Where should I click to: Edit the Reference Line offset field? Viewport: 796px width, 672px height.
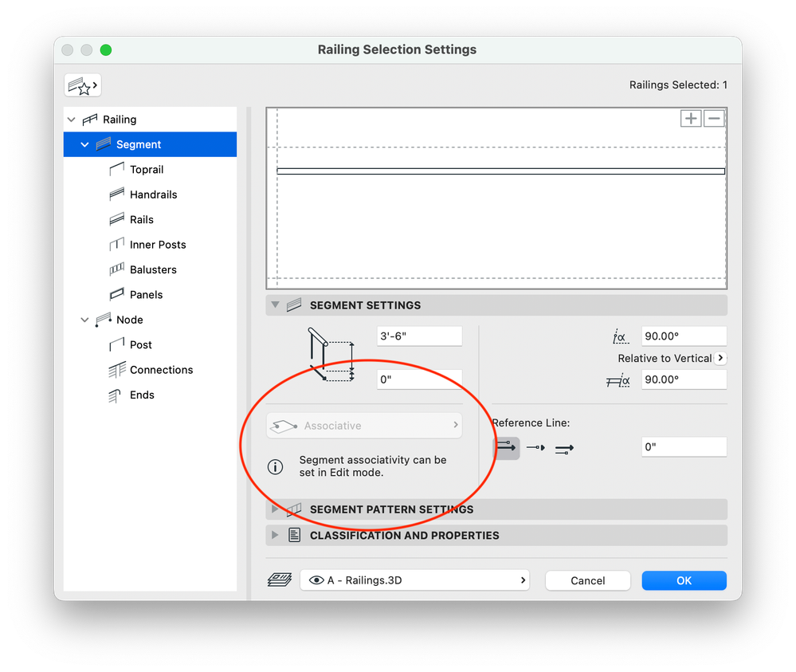point(684,447)
